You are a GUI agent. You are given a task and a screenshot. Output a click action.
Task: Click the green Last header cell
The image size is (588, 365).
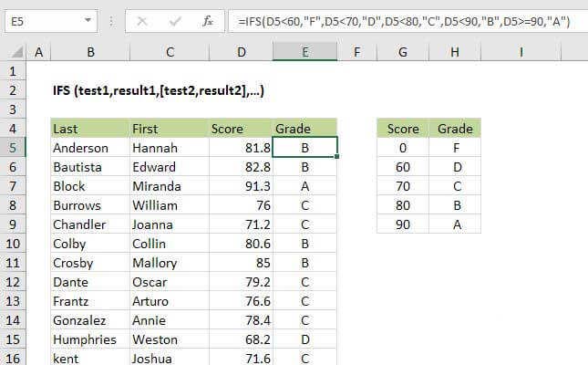(88, 129)
